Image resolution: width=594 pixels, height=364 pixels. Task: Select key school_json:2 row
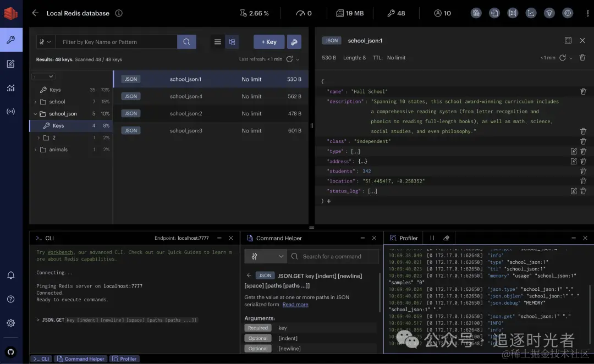pyautogui.click(x=211, y=113)
